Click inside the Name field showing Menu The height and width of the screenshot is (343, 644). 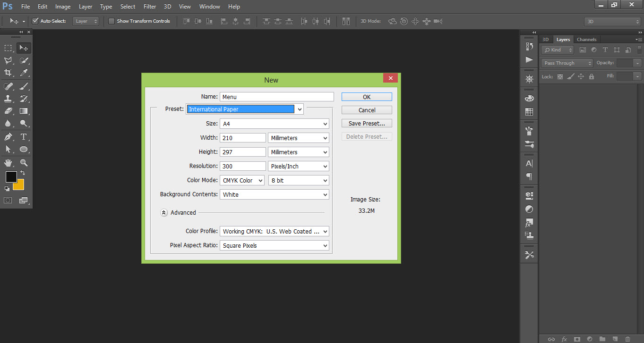point(276,96)
